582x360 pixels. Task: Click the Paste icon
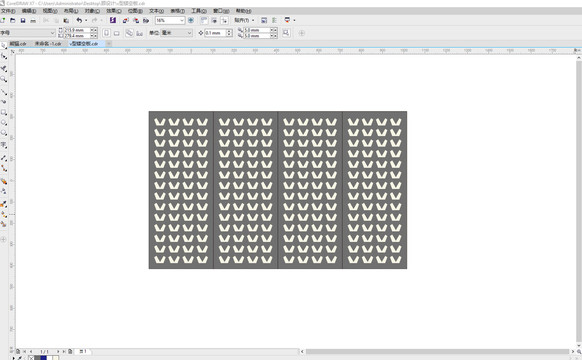coord(66,20)
